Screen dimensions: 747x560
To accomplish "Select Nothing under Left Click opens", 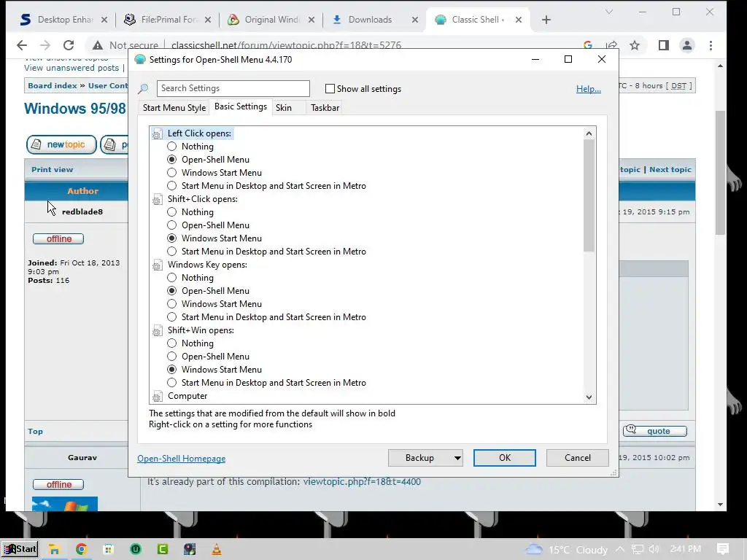I will point(171,147).
